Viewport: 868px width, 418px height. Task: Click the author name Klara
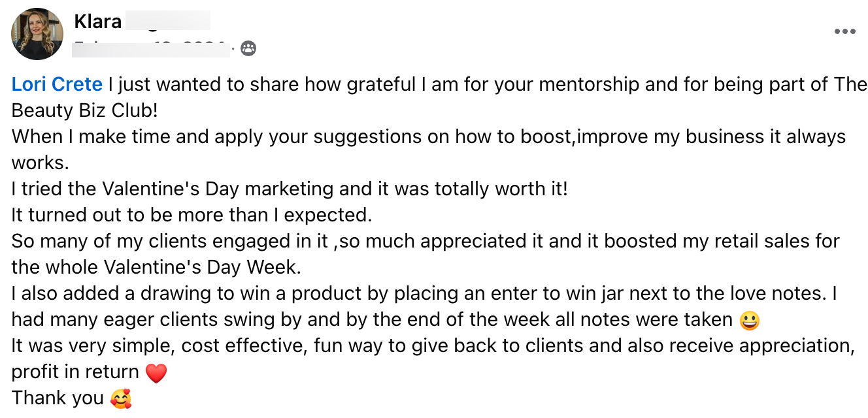tap(98, 22)
